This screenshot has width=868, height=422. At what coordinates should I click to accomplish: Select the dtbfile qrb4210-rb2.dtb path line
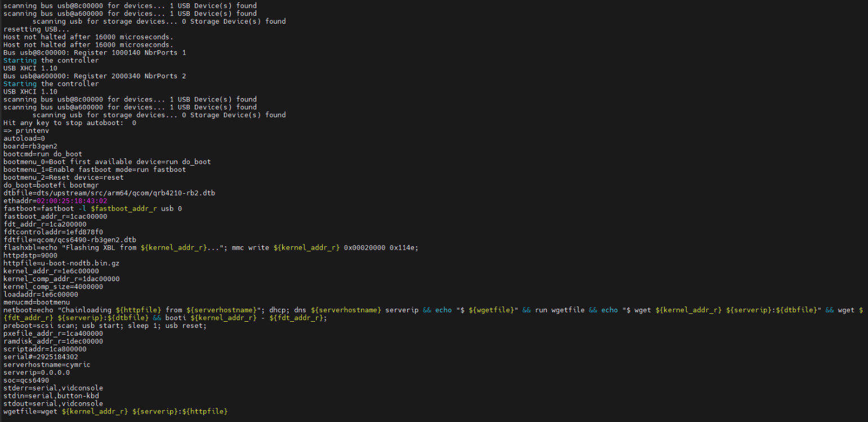[x=109, y=193]
